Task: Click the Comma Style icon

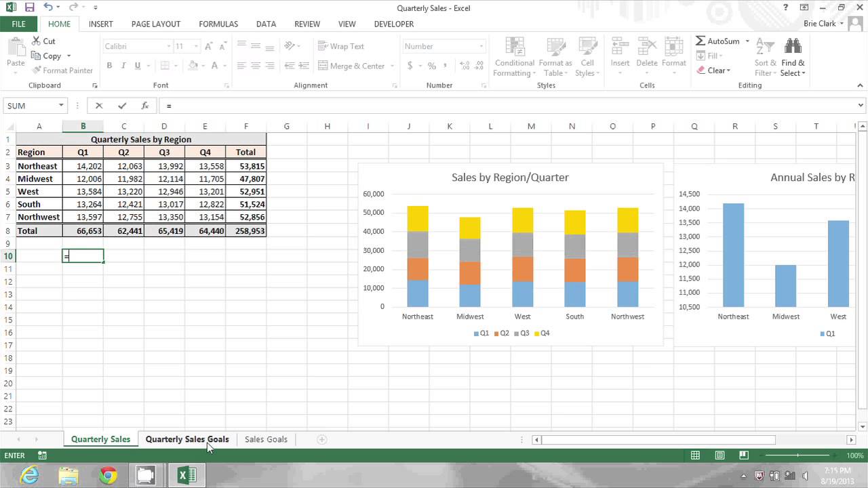Action: (x=446, y=66)
